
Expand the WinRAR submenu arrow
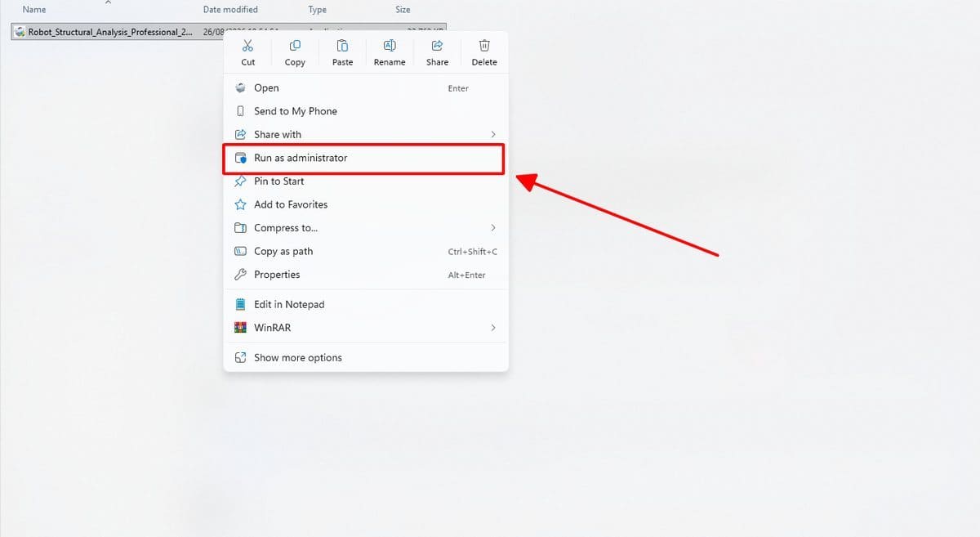[x=492, y=328]
